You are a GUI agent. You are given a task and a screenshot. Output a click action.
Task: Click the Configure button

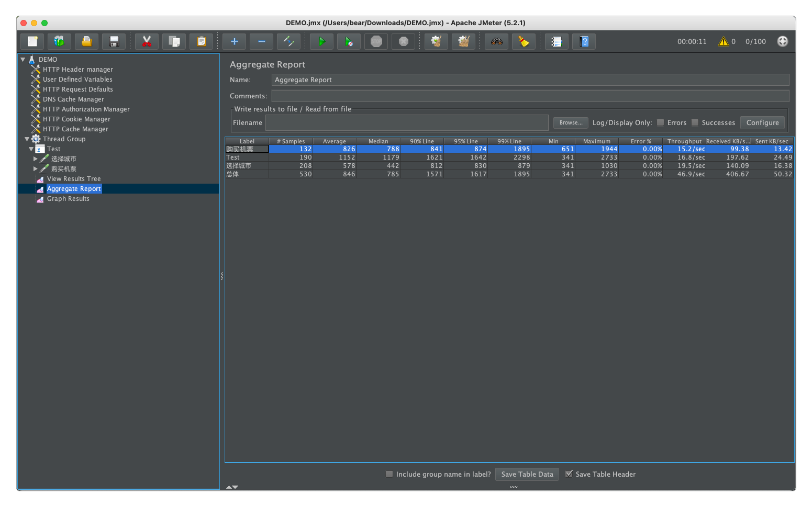(x=762, y=122)
